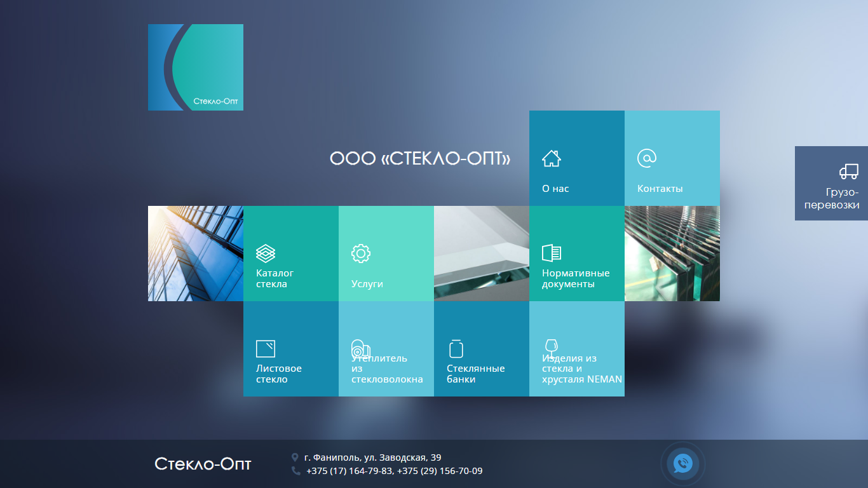Open Утеплитель из стекловолокна category
868x488 pixels.
[386, 349]
